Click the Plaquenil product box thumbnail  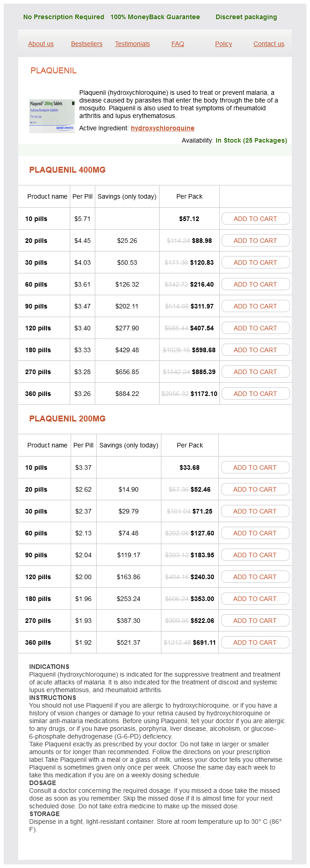(x=52, y=116)
